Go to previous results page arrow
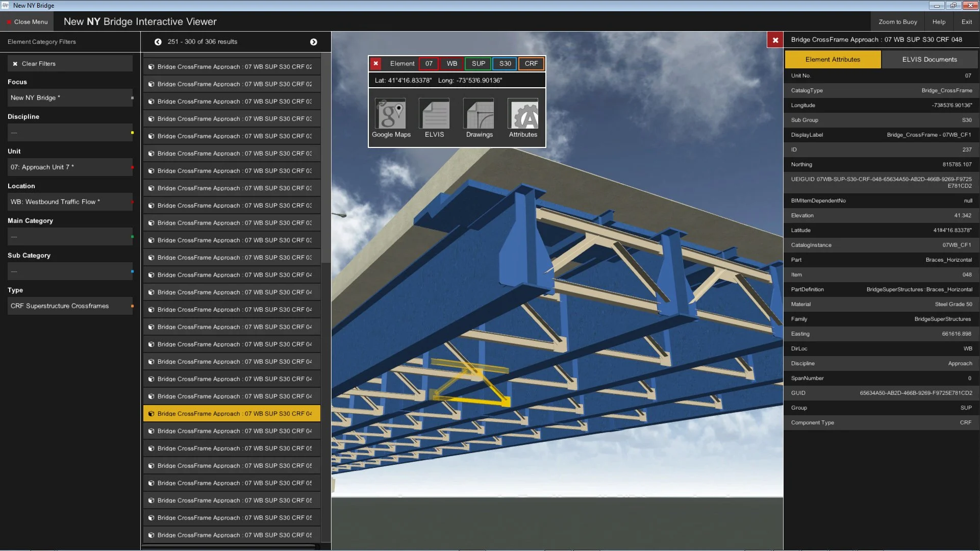 [x=158, y=42]
